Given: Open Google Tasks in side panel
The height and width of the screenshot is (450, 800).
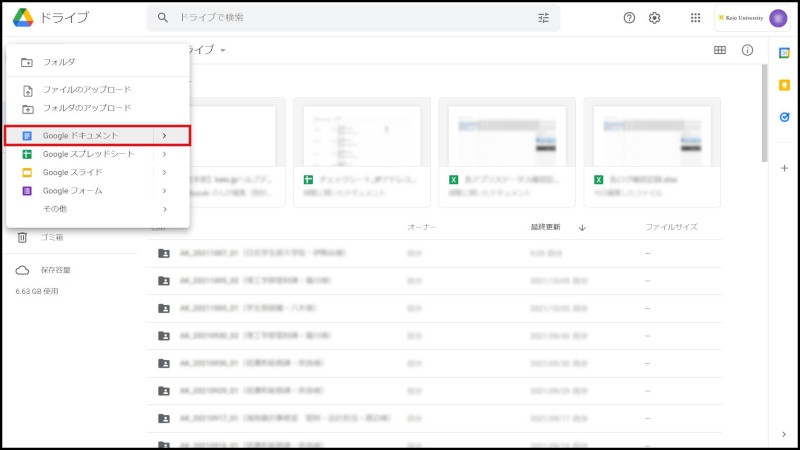Looking at the screenshot, I should tap(785, 117).
